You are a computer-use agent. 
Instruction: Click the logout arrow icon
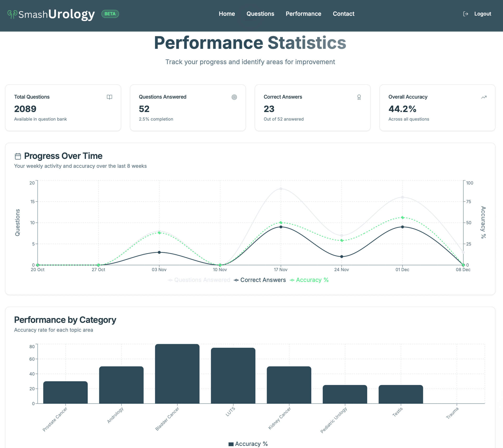[x=465, y=14]
